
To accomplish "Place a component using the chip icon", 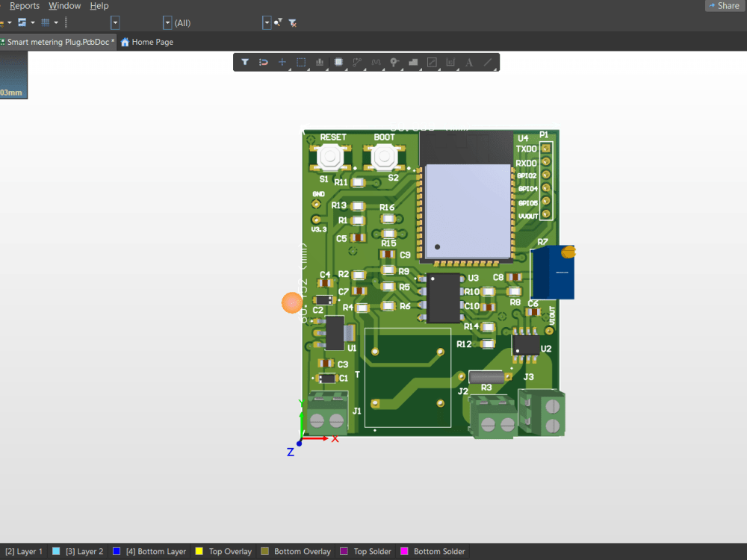I will 338,62.
